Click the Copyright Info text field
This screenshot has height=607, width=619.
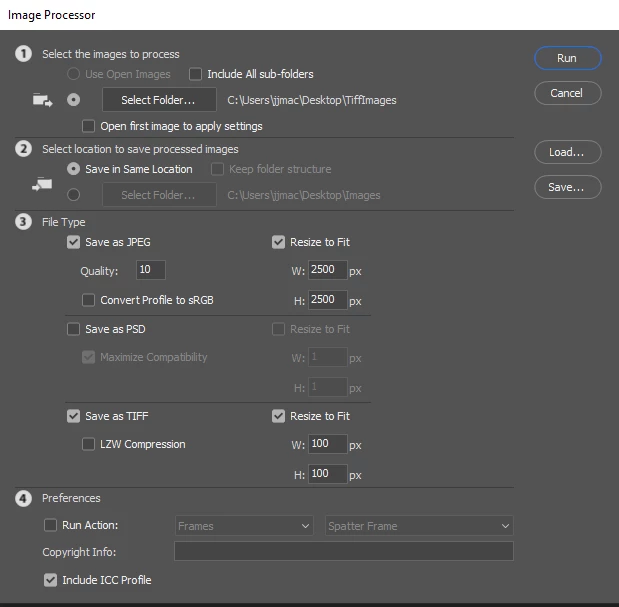[344, 551]
